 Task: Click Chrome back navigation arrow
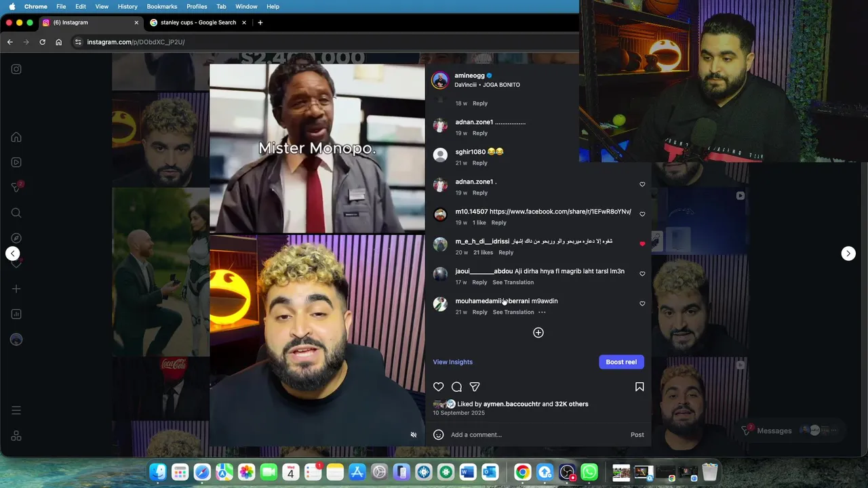click(x=9, y=42)
